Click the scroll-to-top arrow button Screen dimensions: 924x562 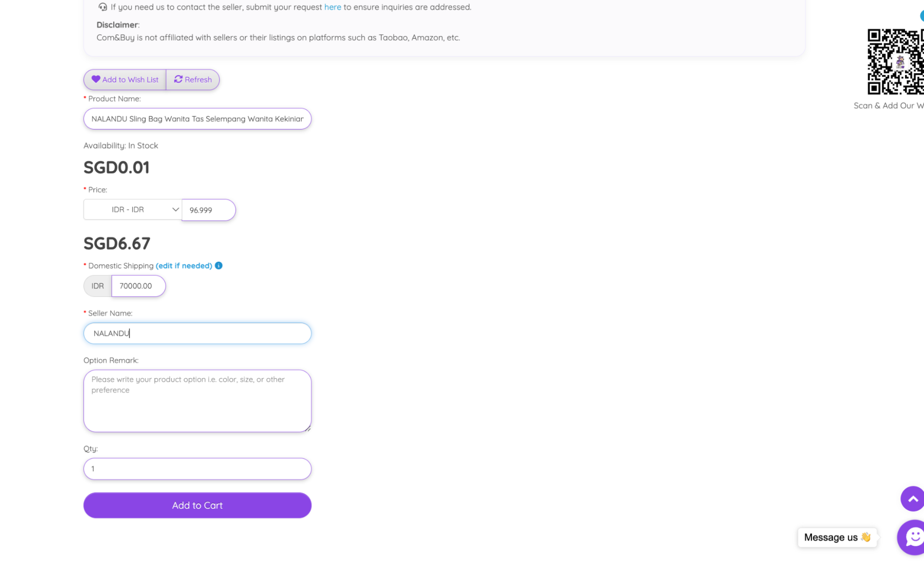point(912,499)
